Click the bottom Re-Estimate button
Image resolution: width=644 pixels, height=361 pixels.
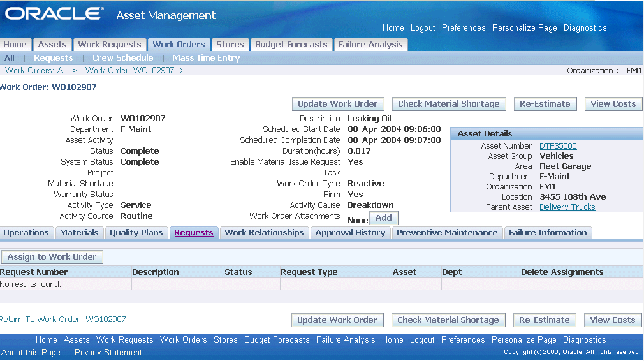coord(545,320)
